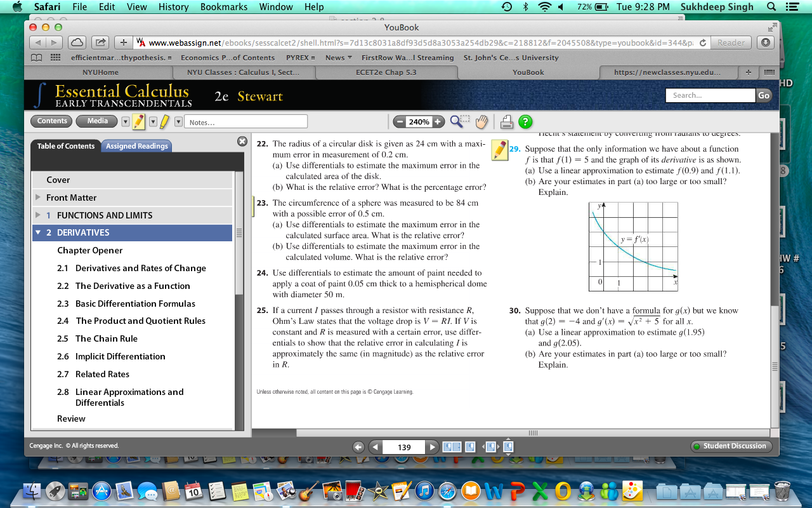The height and width of the screenshot is (508, 812).
Task: Launch Microsoft Word from the Dock
Action: tap(494, 491)
